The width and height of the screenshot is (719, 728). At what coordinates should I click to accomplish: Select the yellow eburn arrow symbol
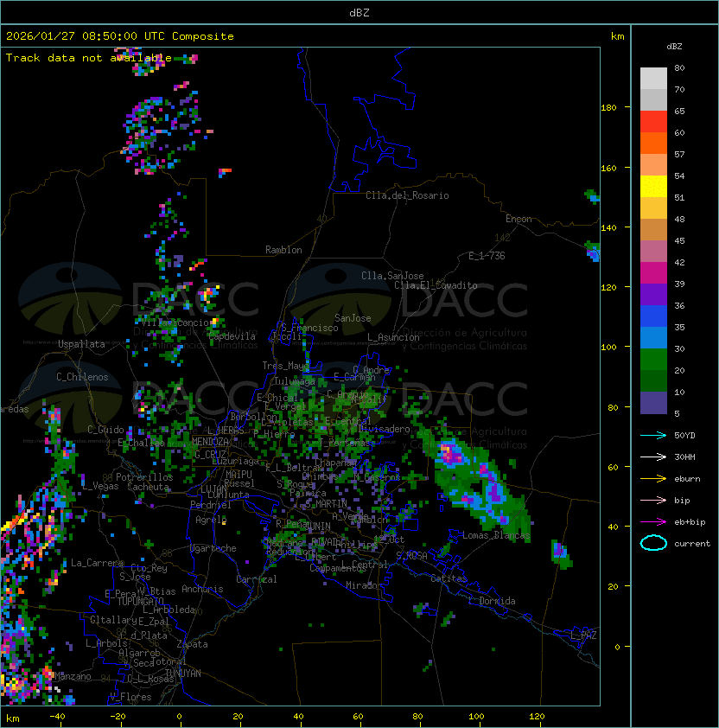[653, 478]
